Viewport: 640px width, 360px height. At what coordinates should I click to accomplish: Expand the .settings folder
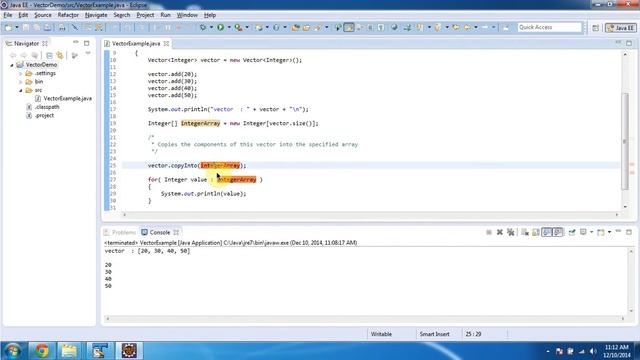[x=20, y=73]
